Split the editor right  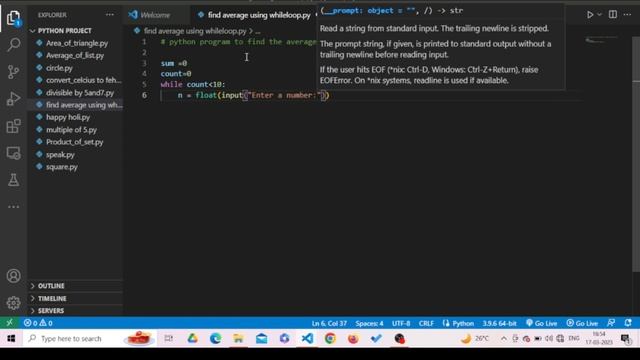[x=613, y=15]
